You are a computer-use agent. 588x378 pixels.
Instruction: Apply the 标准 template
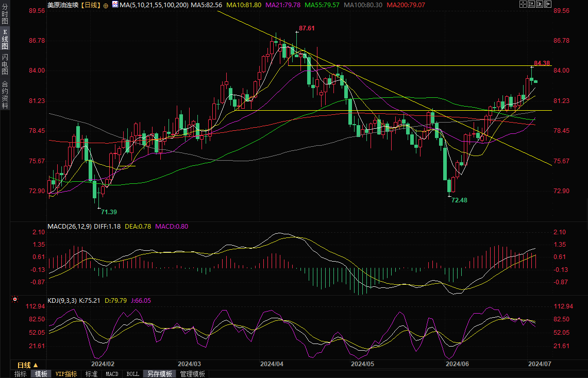91,374
